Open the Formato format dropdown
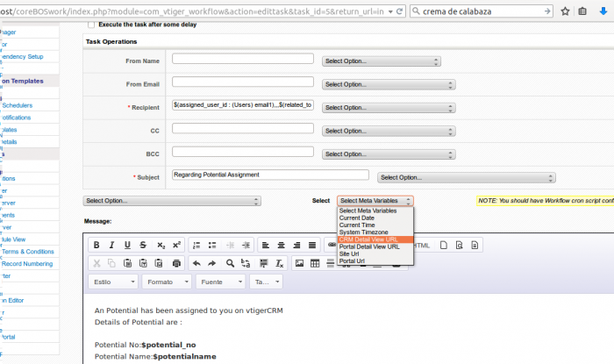The width and height of the screenshot is (614, 364). (x=166, y=282)
